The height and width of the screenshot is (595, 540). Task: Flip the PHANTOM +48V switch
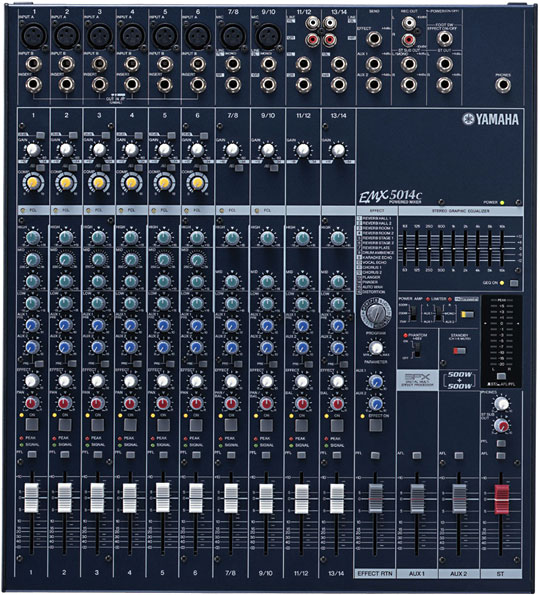pos(417,349)
